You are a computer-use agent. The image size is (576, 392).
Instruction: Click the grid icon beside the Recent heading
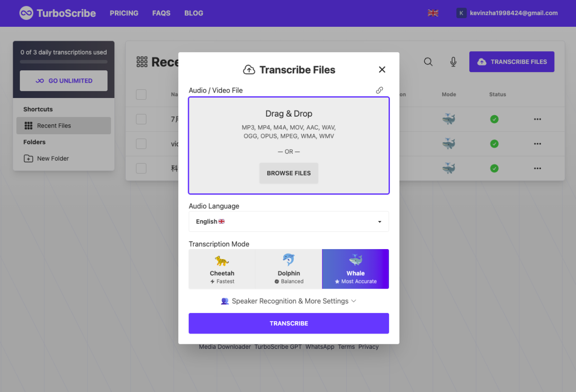pyautogui.click(x=142, y=62)
